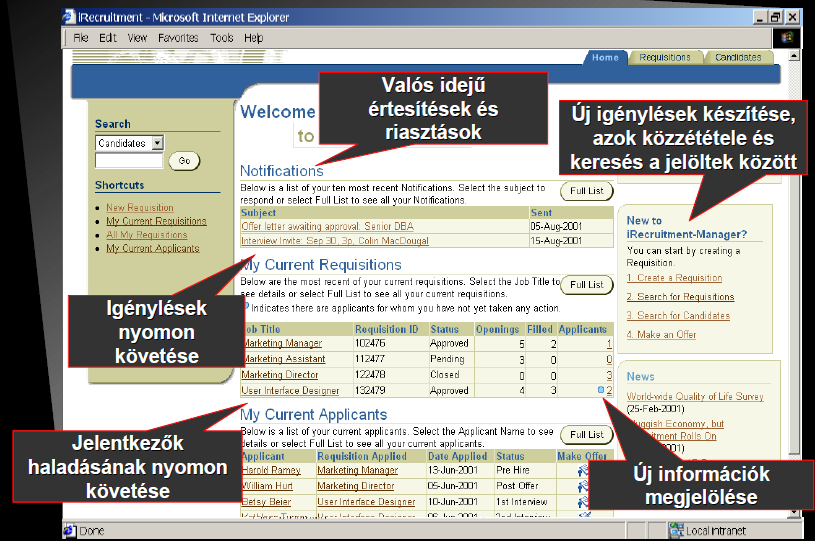
Task: Open Marketing Director job title in requisitions table
Action: (280, 375)
